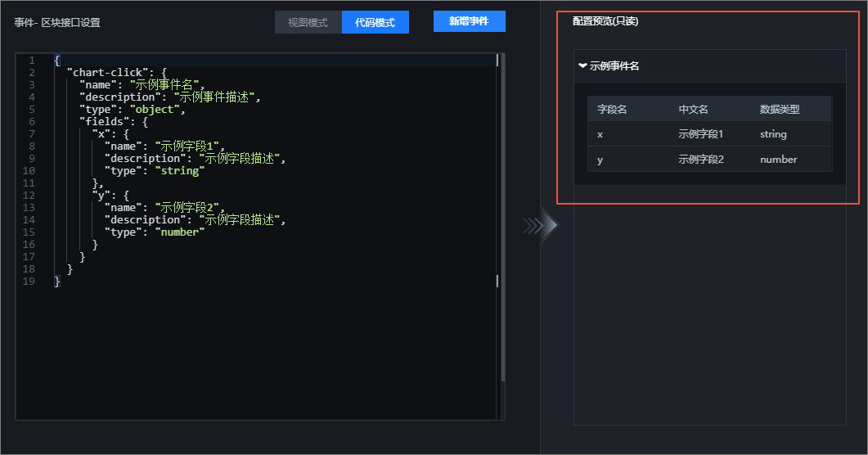Screen dimensions: 868x455
Task: Click the 配置预览(只读) heading
Action: click(x=605, y=21)
